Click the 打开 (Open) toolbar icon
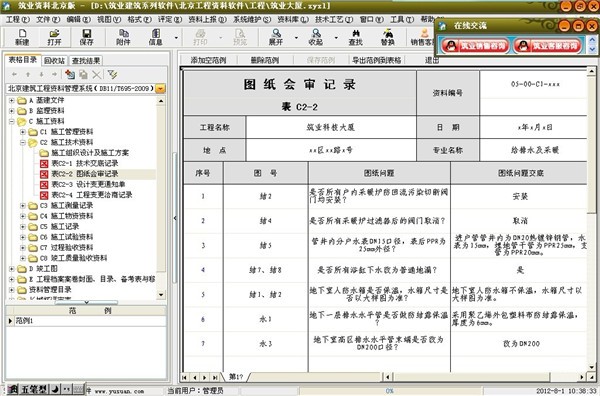 54,37
